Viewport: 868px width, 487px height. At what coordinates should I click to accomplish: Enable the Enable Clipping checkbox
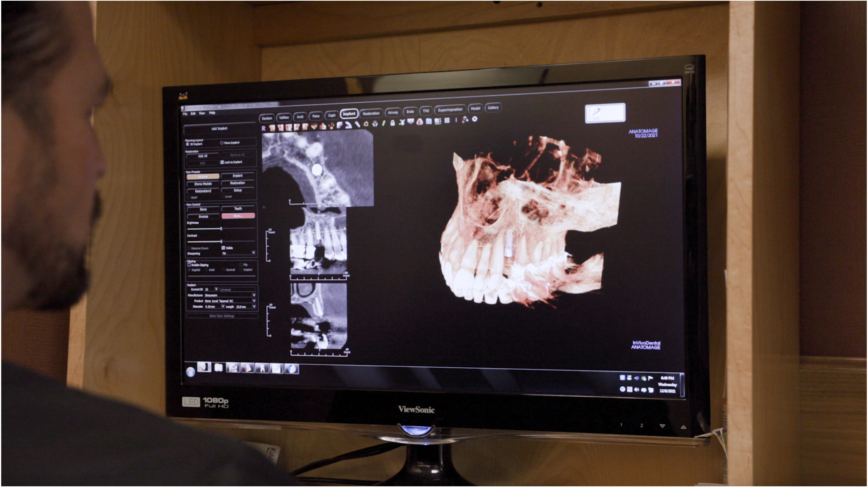pyautogui.click(x=189, y=265)
